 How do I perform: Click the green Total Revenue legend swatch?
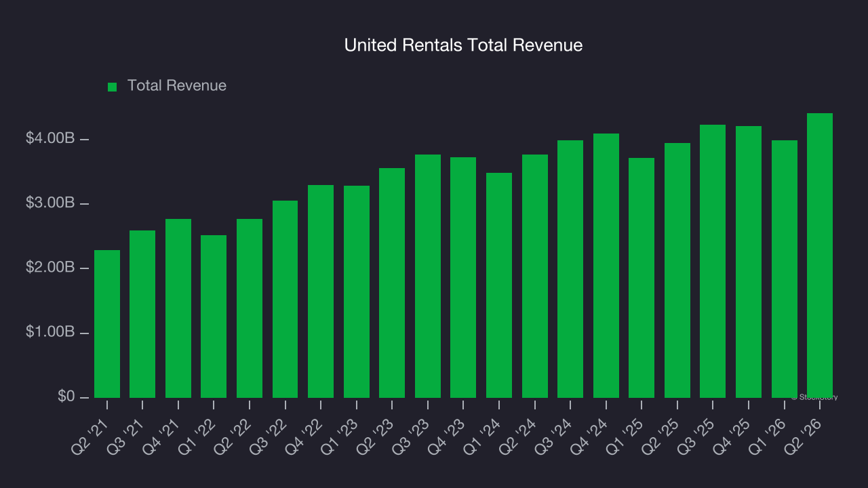[x=113, y=87]
